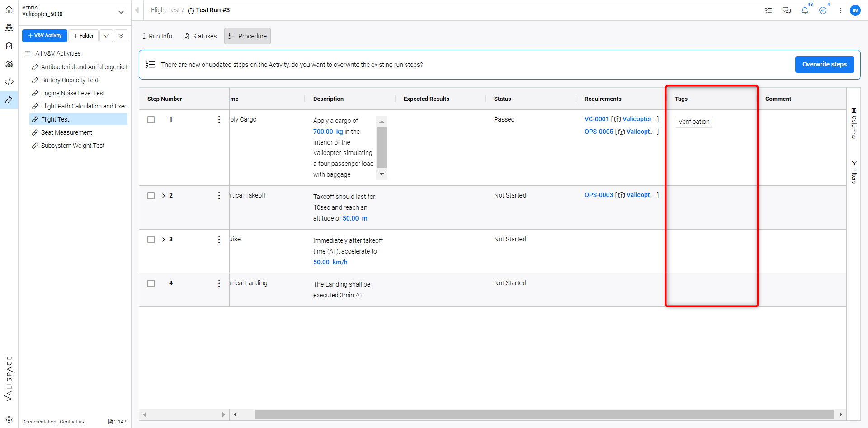Open the step 1 three-dot menu
This screenshot has height=428, width=868.
(219, 119)
